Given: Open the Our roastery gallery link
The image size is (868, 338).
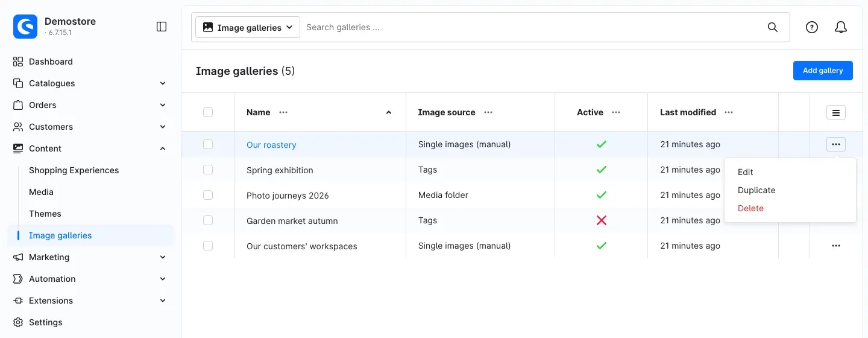Looking at the screenshot, I should pos(271,145).
